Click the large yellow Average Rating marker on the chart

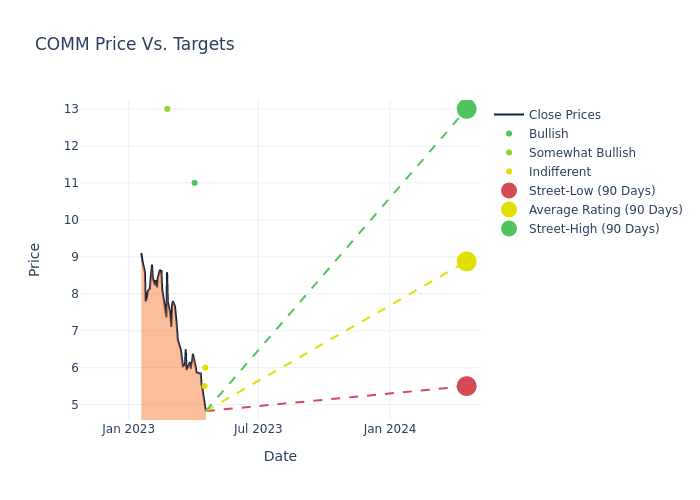click(x=466, y=261)
